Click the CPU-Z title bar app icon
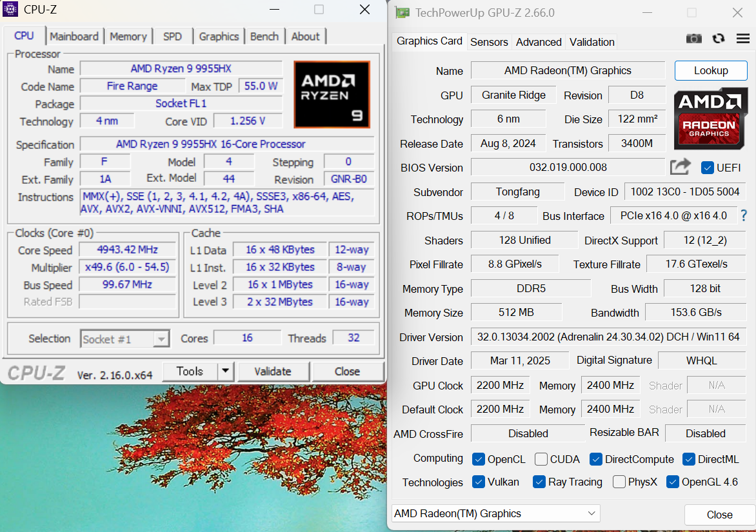756x532 pixels. [11, 9]
